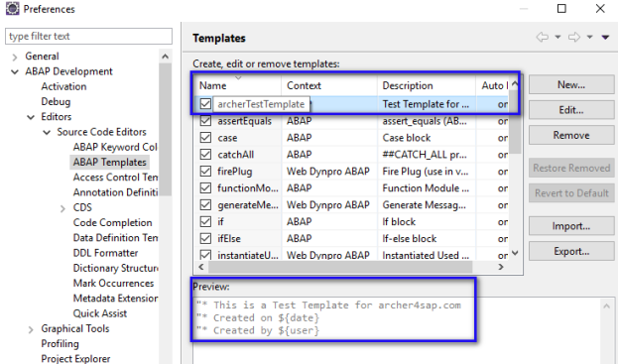Toggle the case template checkbox

coord(205,138)
